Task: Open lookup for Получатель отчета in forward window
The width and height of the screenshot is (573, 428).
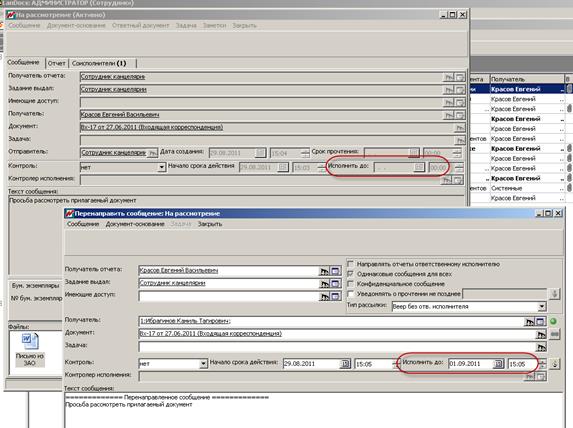Action: pyautogui.click(x=324, y=271)
